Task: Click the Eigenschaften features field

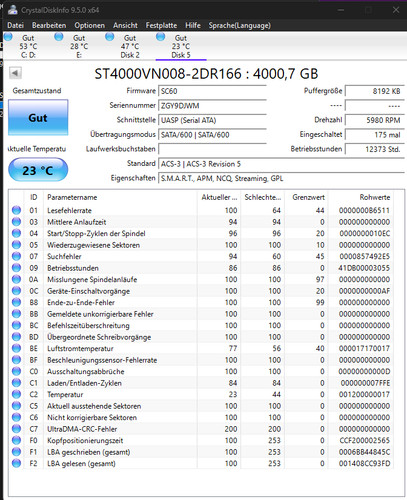Action: pyautogui.click(x=281, y=178)
